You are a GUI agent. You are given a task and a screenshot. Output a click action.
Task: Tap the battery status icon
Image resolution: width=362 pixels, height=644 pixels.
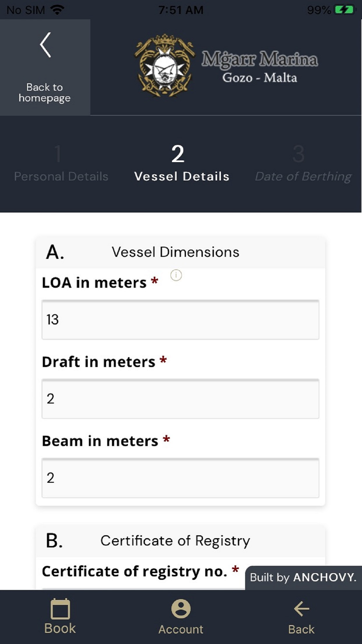coord(344,10)
